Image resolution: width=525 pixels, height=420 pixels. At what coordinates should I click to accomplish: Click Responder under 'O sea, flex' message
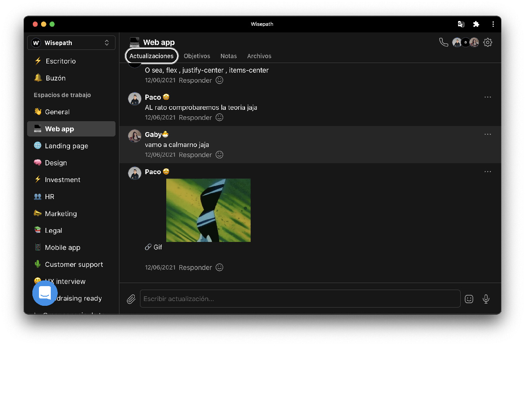[x=195, y=80]
